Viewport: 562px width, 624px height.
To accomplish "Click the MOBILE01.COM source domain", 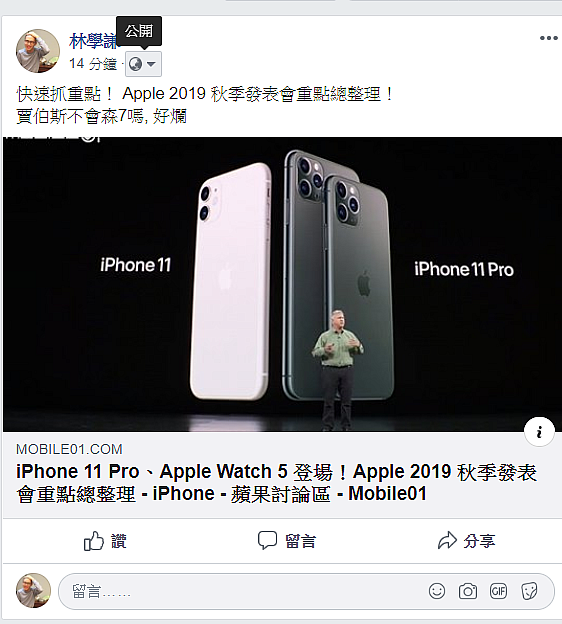I will pos(69,449).
